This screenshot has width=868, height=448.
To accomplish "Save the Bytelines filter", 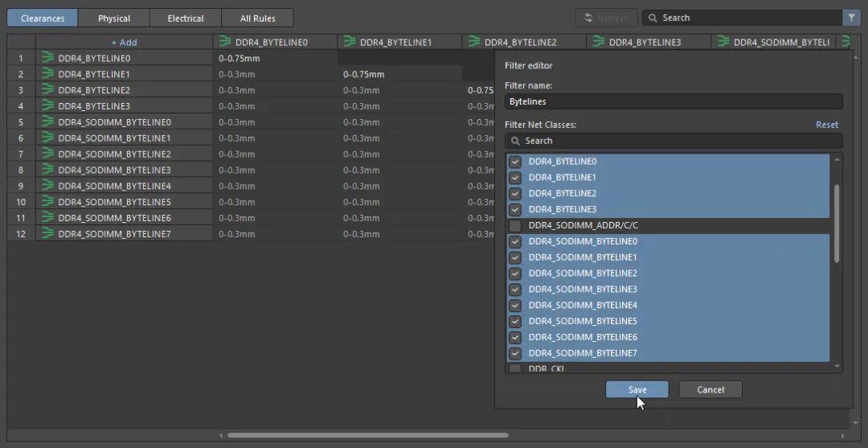I will pyautogui.click(x=637, y=389).
